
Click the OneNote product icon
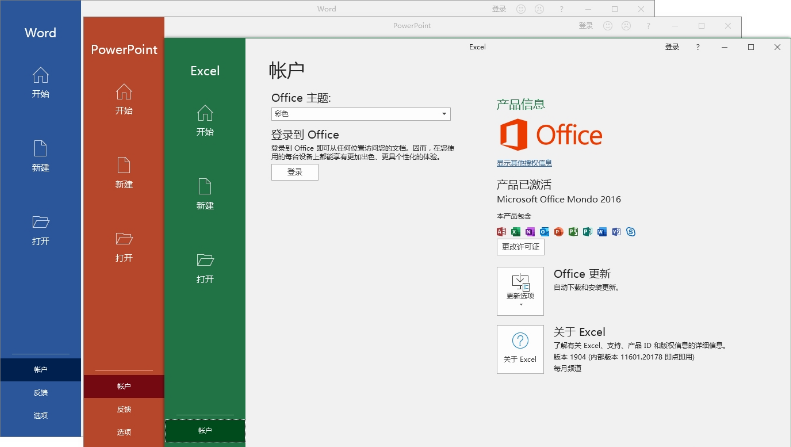(x=530, y=232)
